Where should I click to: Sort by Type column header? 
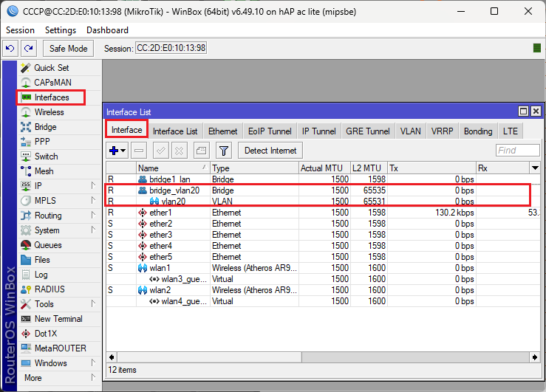point(255,168)
